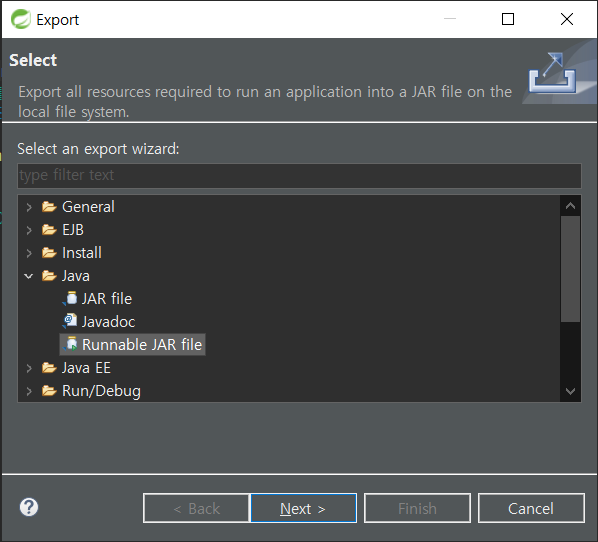Click the Javadoc document icon
Screen dimensions: 598x542
[70, 322]
